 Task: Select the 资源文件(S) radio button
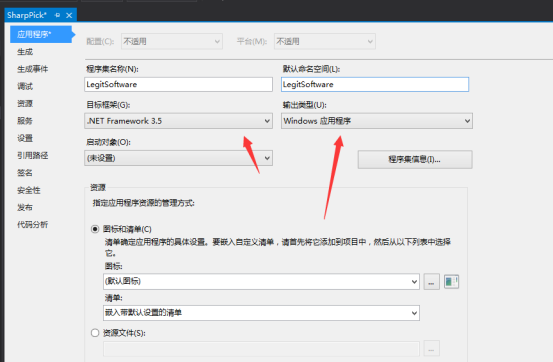95,333
